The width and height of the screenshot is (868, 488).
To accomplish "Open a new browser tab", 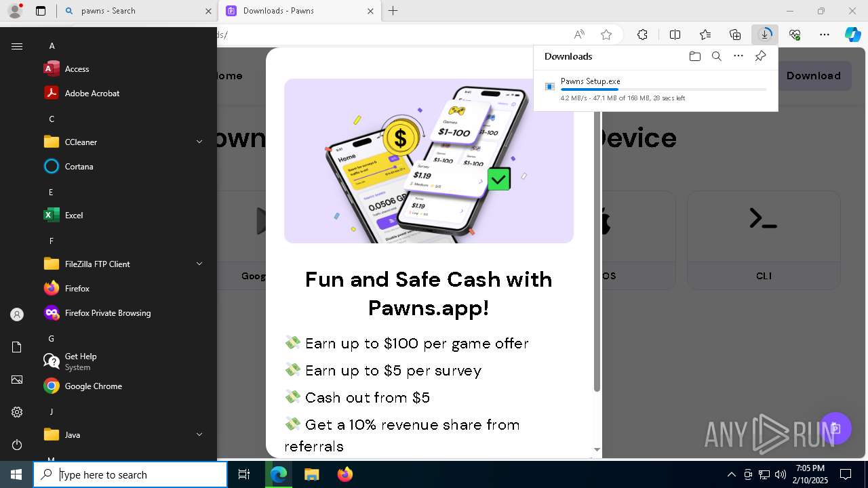I will (393, 11).
